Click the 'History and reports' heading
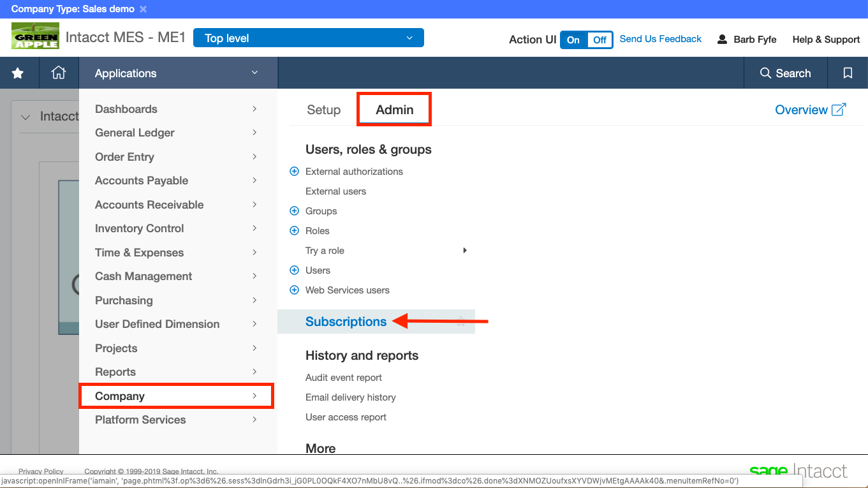The image size is (868, 488). pos(362,355)
